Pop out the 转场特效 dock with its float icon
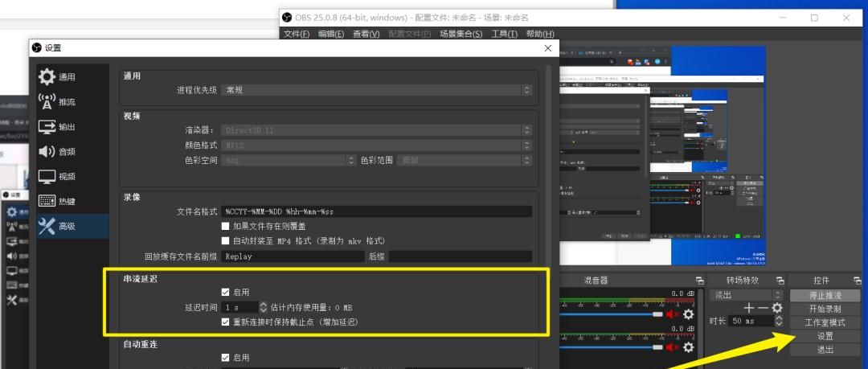 [780, 281]
